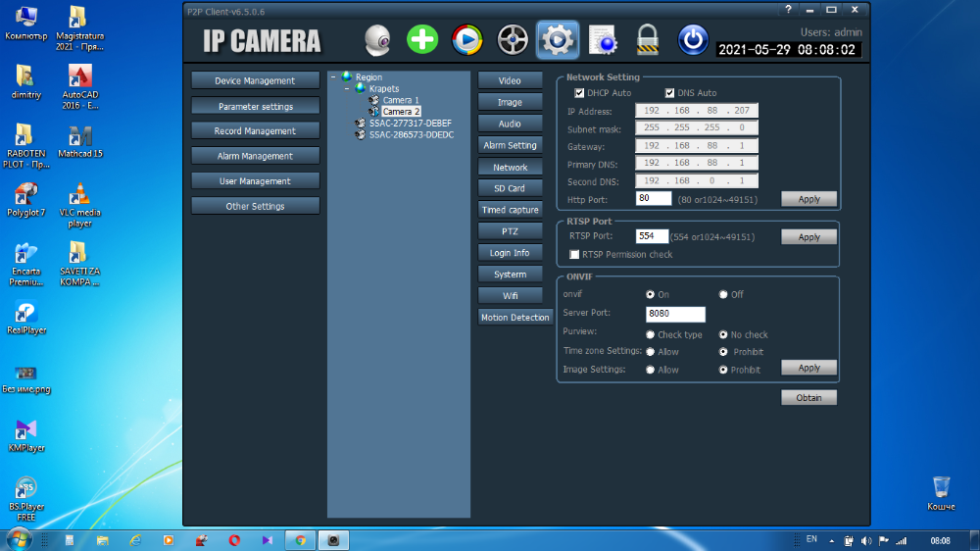Click the green plus add device icon
This screenshot has width=980, height=551.
(x=422, y=40)
